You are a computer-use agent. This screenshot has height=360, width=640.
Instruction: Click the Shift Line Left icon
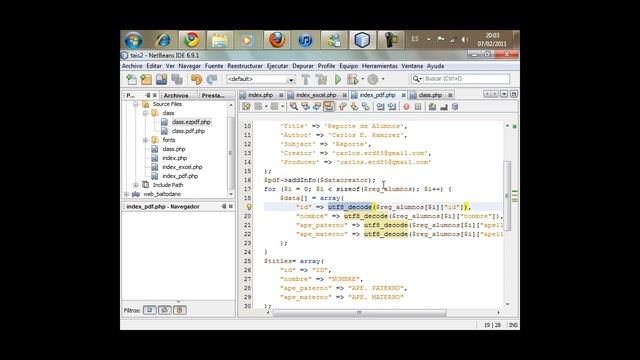coord(380,107)
